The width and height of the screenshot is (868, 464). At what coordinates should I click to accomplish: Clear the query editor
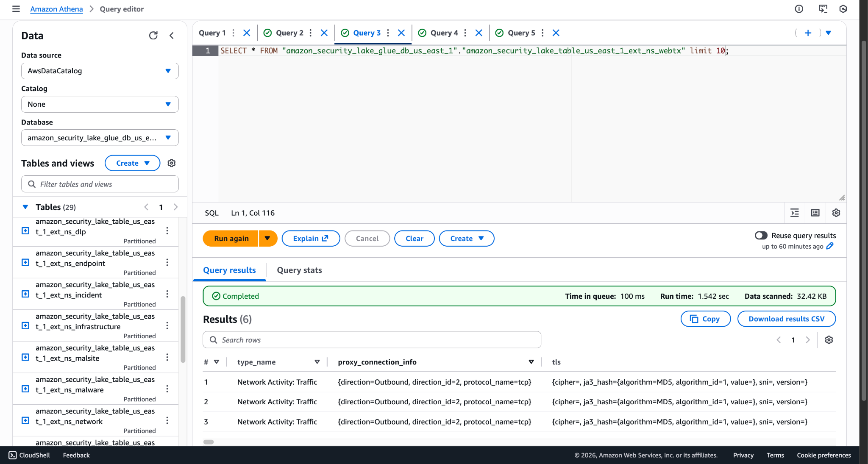click(415, 239)
